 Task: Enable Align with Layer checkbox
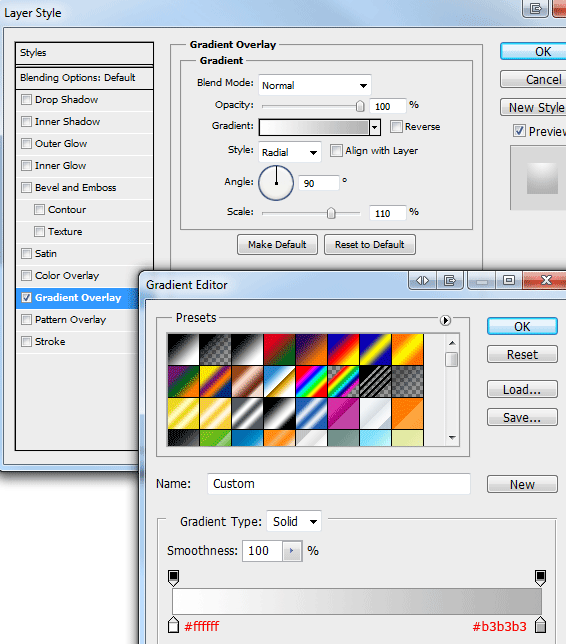click(x=336, y=151)
